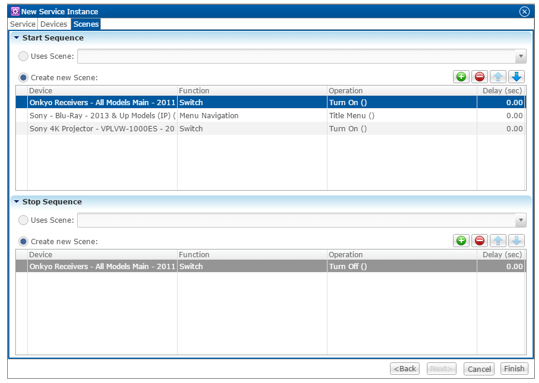539x383 pixels.
Task: Click the Finish button
Action: pos(514,369)
